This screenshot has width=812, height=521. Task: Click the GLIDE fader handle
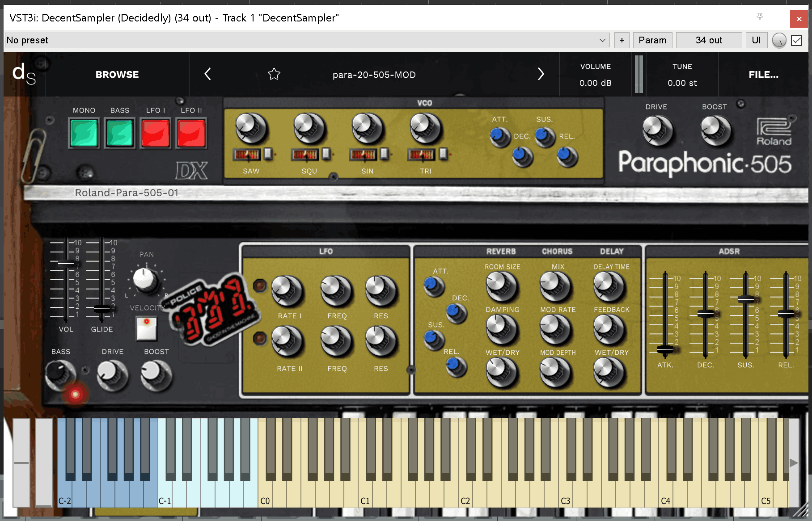101,308
